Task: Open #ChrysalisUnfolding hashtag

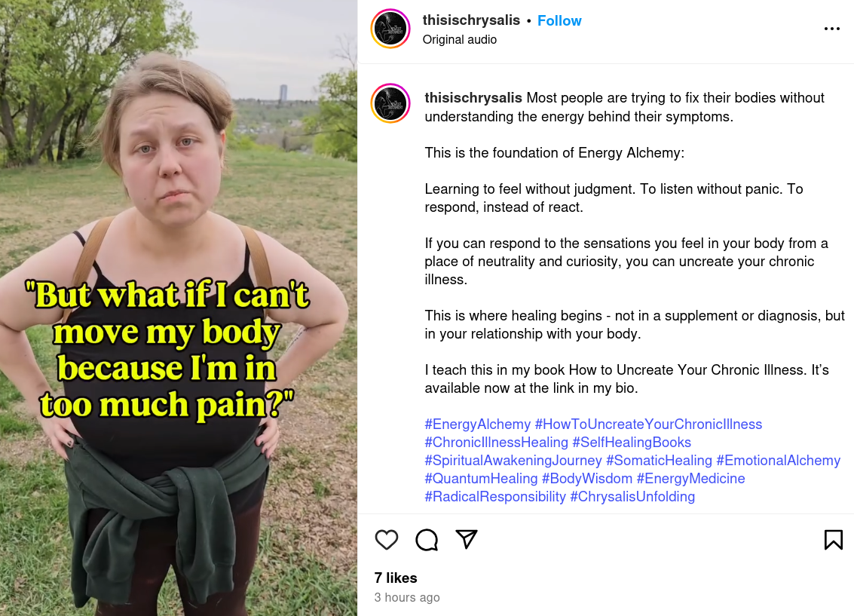Action: point(632,497)
